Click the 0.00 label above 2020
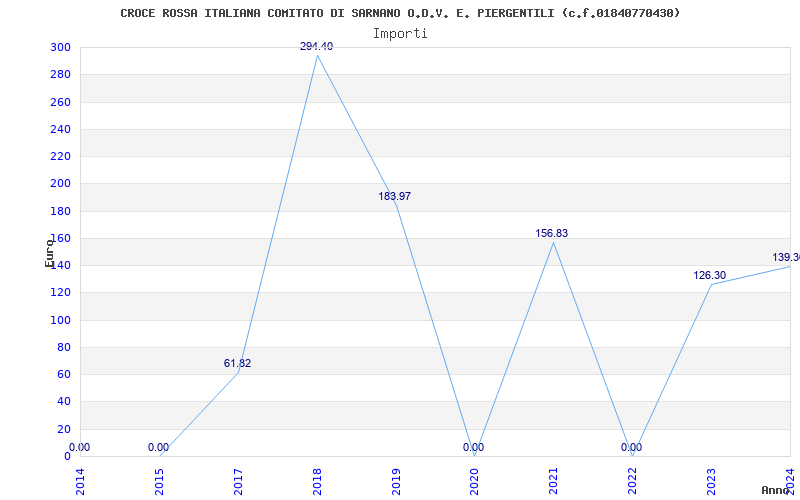This screenshot has height=500, width=800. (x=473, y=447)
